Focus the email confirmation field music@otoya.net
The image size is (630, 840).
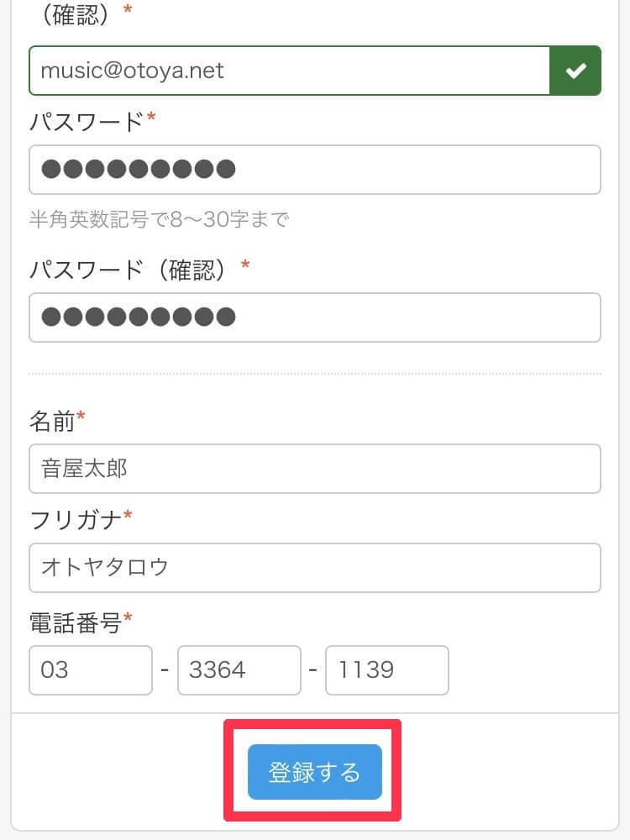pos(288,71)
